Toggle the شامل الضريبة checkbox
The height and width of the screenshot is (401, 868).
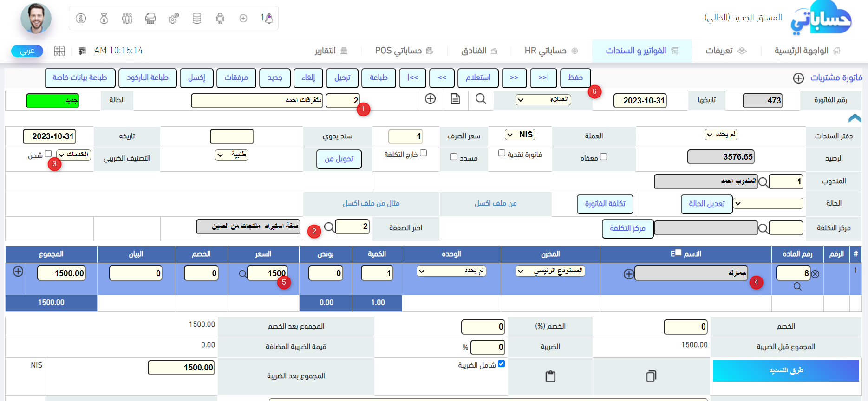[x=502, y=364]
